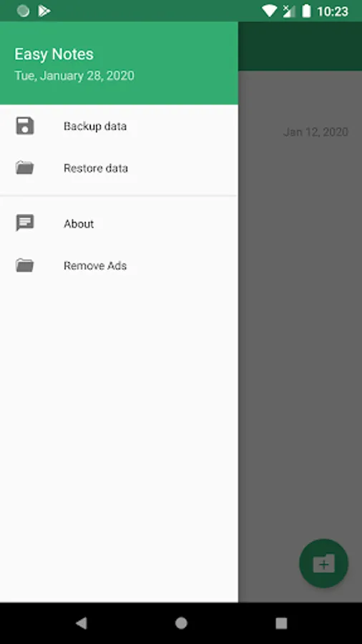Tap the floppy disk Backup icon

click(24, 126)
